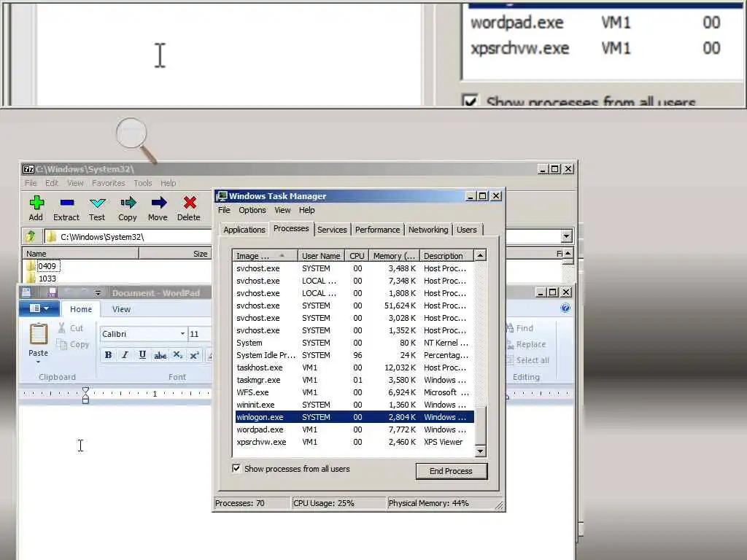Viewport: 747px width, 560px height.
Task: Select the WFS.exe process row
Action: coord(355,392)
